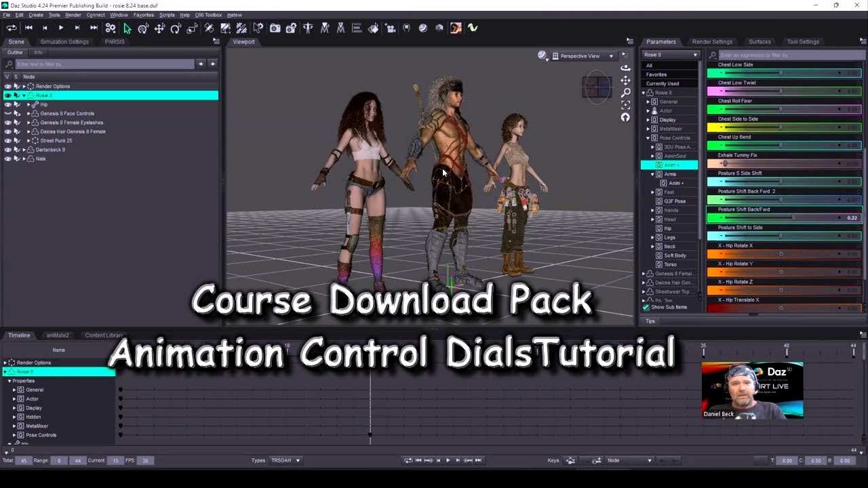Screen dimensions: 868x488
Task: Open the Render menu
Action: click(73, 14)
